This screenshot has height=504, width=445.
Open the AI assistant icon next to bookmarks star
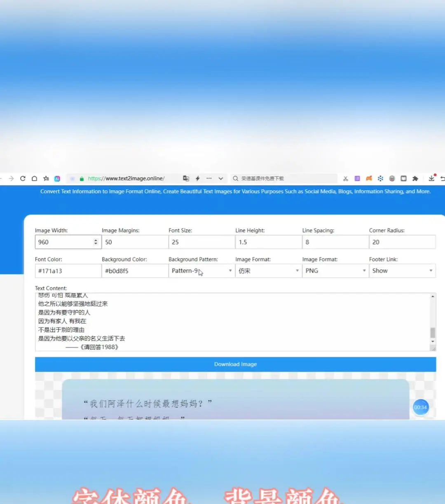pos(57,178)
